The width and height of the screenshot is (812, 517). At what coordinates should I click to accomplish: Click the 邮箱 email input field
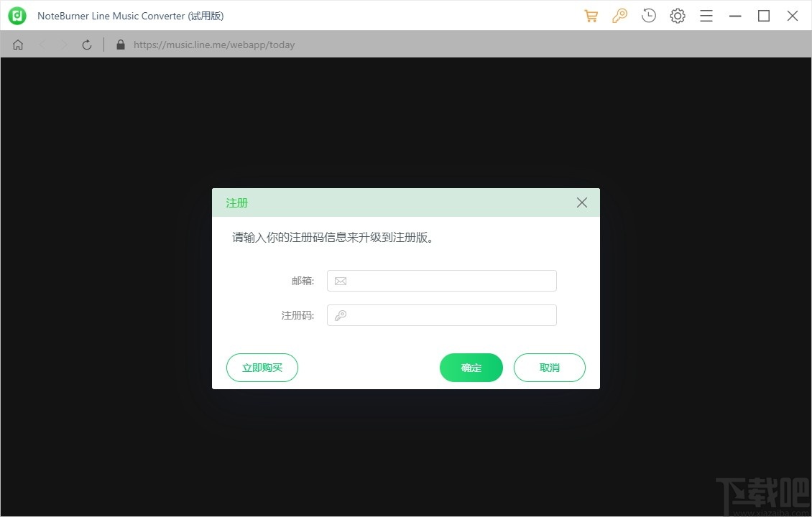tap(442, 281)
